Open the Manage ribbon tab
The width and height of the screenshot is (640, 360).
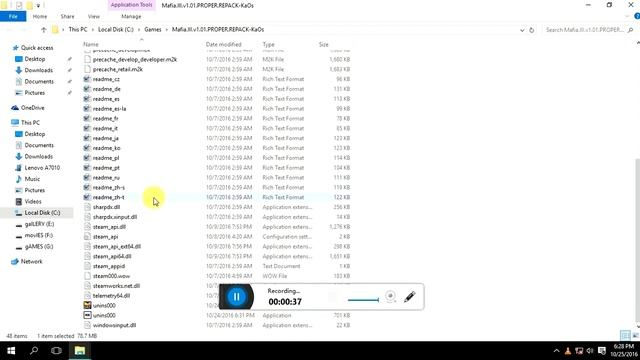131,16
